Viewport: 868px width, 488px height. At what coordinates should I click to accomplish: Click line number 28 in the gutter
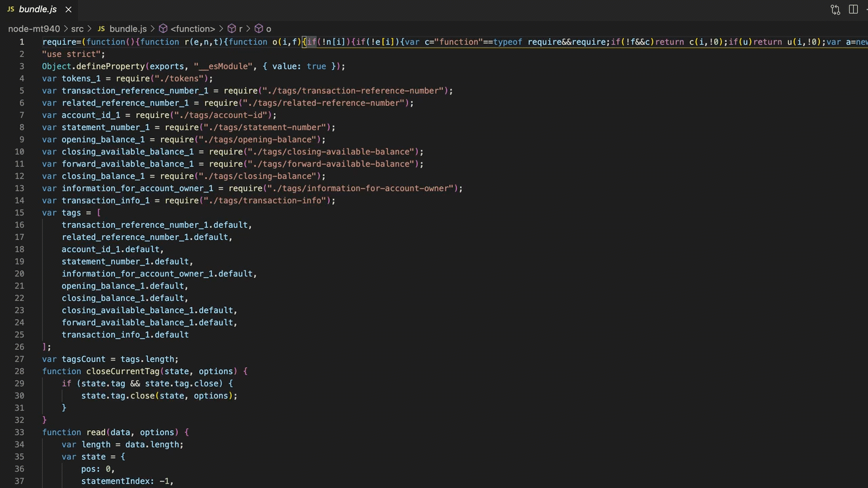(x=19, y=371)
